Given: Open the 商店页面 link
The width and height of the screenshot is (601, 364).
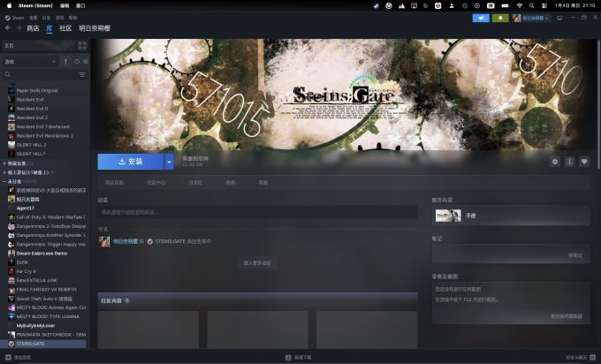Looking at the screenshot, I should click(x=114, y=182).
